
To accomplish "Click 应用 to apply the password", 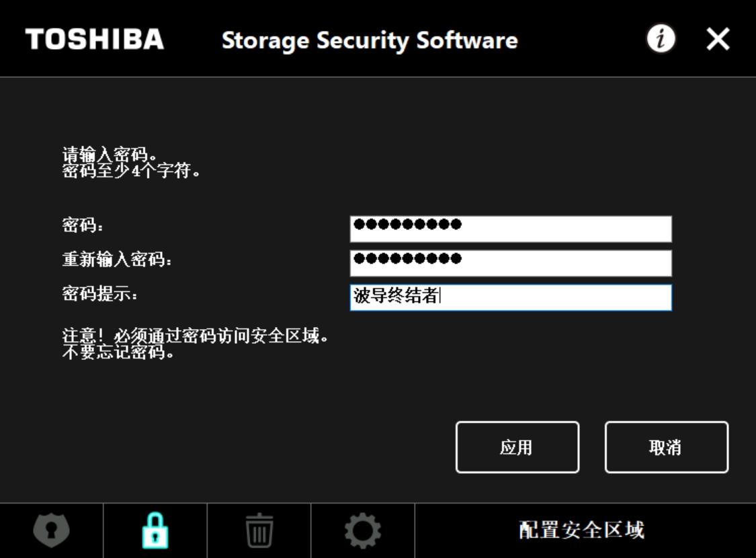I will click(517, 447).
